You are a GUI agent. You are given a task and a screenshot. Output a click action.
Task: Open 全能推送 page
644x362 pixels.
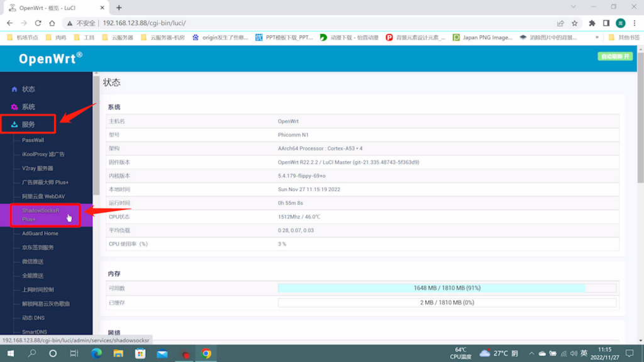coord(33,275)
